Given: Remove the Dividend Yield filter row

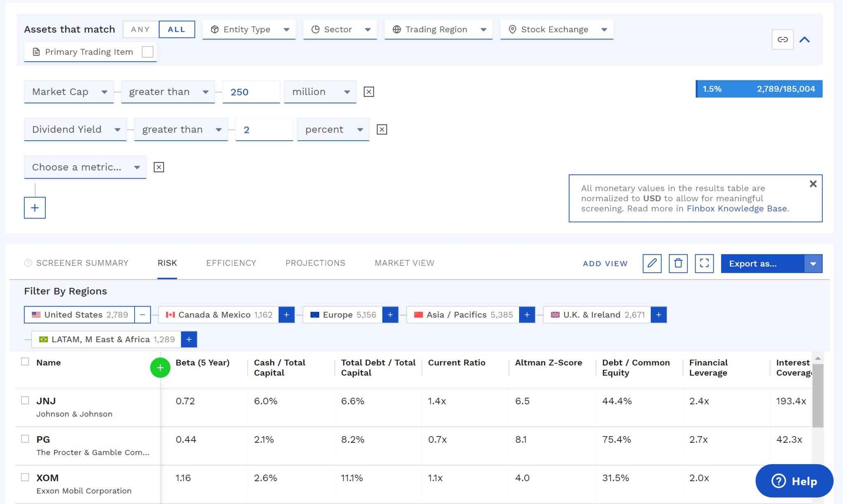Looking at the screenshot, I should pyautogui.click(x=382, y=130).
